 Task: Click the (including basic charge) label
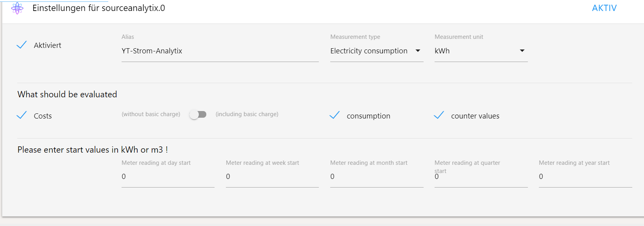coord(247,114)
